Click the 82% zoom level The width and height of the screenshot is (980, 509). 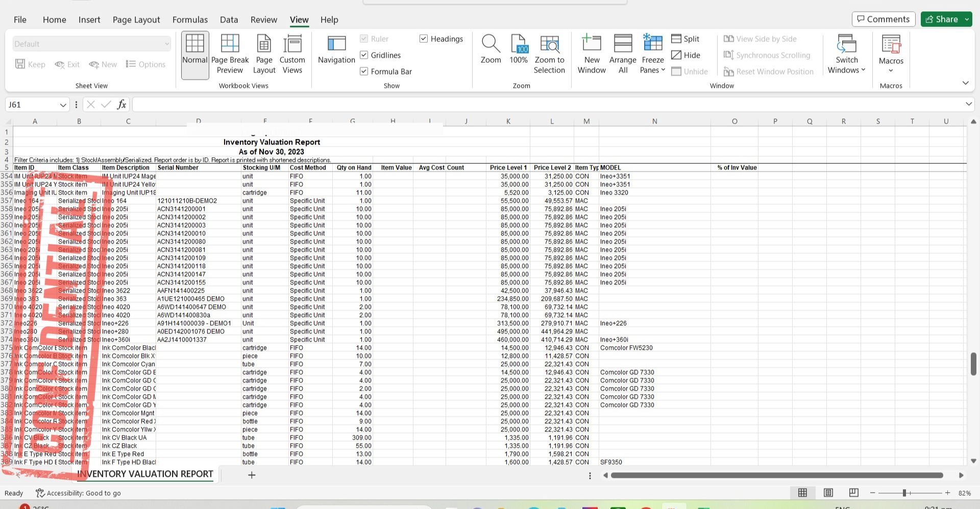click(x=964, y=493)
